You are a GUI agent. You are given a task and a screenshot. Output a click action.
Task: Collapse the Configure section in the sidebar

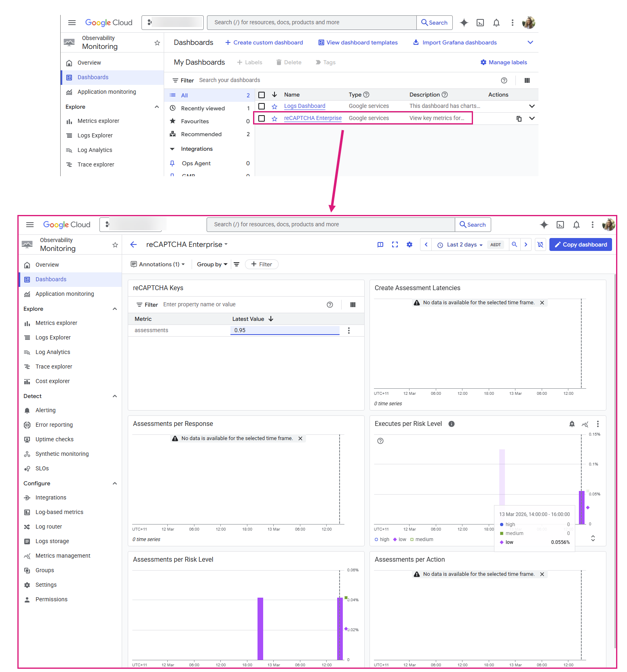pyautogui.click(x=115, y=484)
